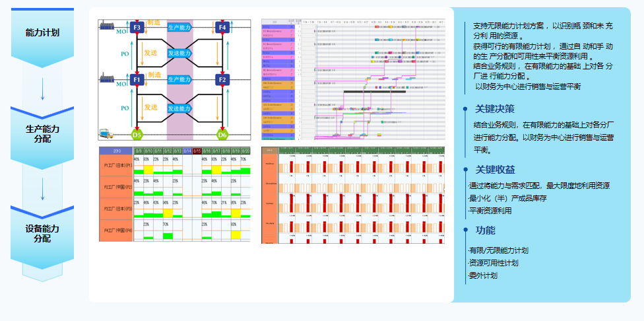This screenshot has height=321, width=644.
Task: Click the green D6 hexagon node
Action: point(222,135)
